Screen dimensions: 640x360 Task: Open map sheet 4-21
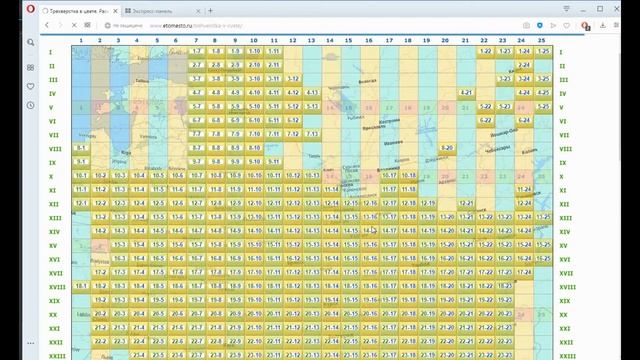(466, 93)
